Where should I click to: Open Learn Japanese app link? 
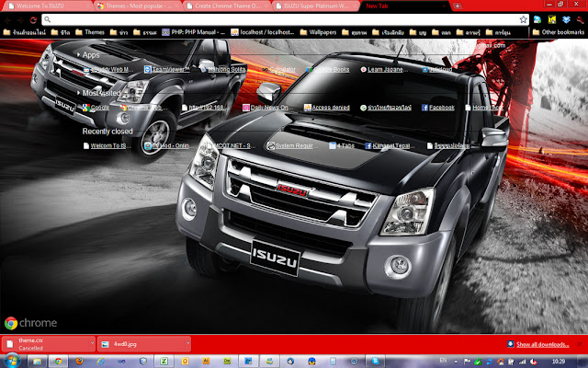pos(384,70)
